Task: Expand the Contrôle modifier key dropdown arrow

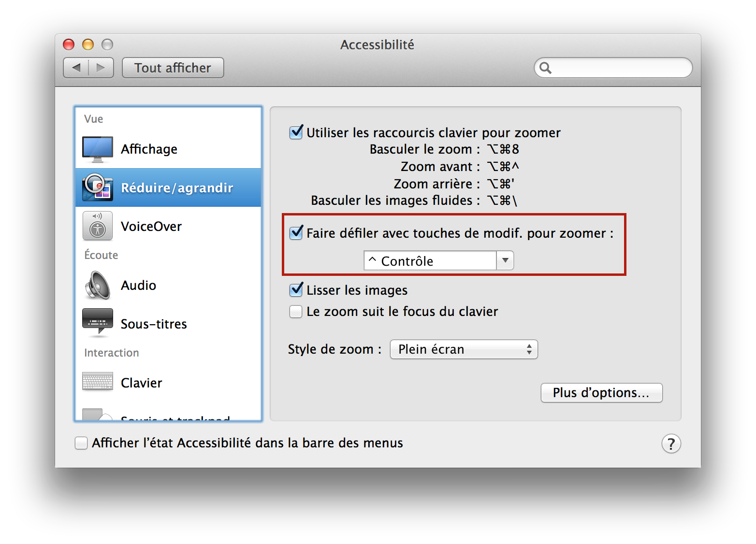Action: (505, 260)
